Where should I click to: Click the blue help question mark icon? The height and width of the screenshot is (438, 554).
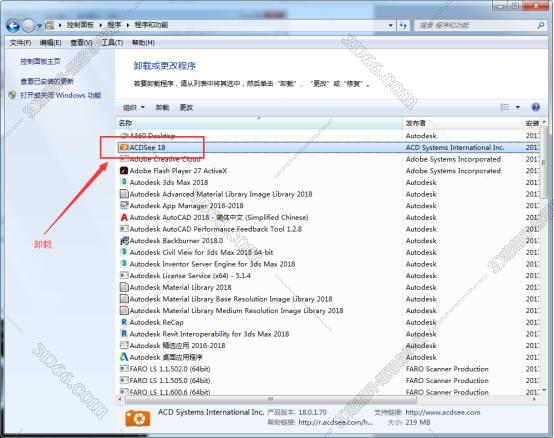click(536, 107)
